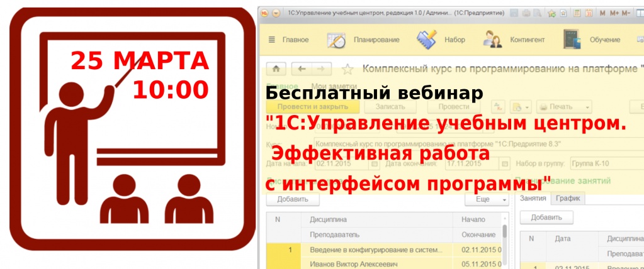Switch to the График tab

tap(568, 198)
